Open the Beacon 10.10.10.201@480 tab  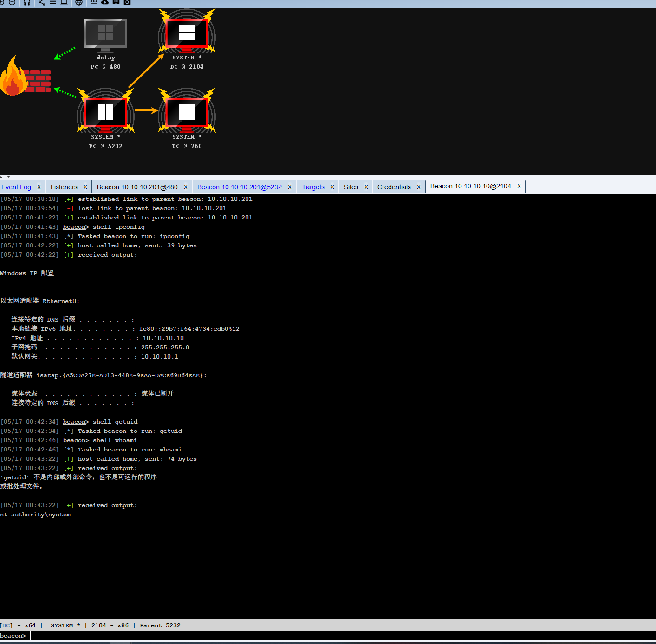pyautogui.click(x=137, y=187)
